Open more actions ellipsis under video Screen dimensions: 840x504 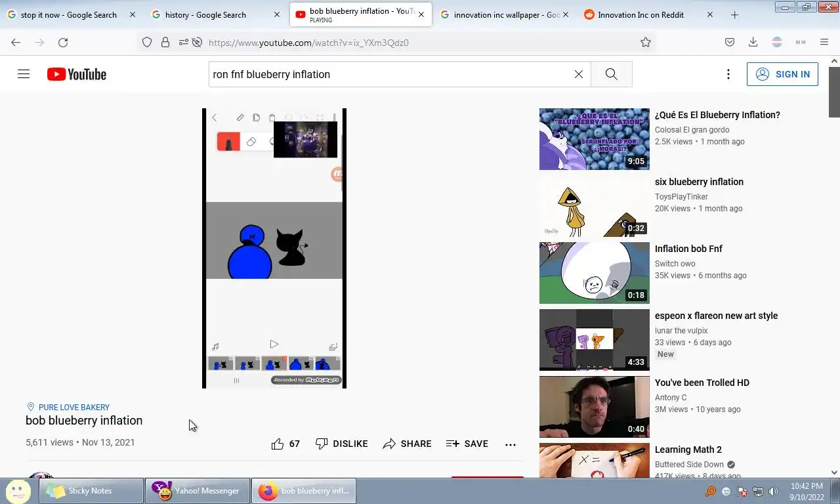point(511,444)
